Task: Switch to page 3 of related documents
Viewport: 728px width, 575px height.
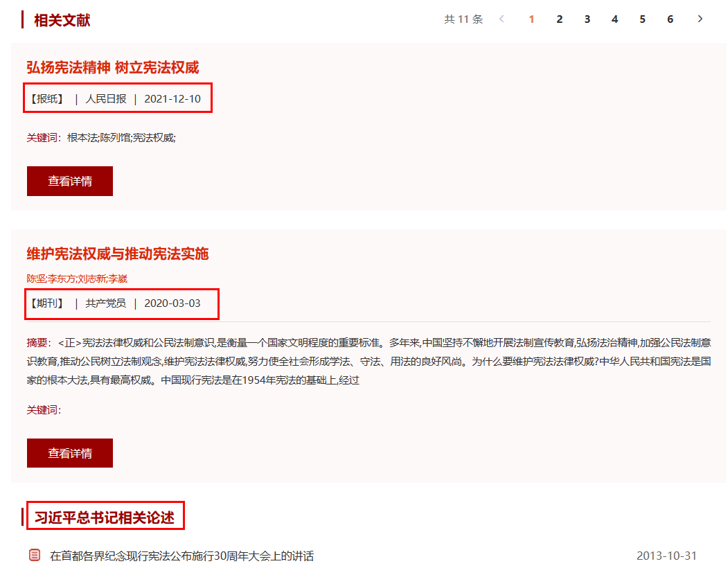Action: click(587, 19)
